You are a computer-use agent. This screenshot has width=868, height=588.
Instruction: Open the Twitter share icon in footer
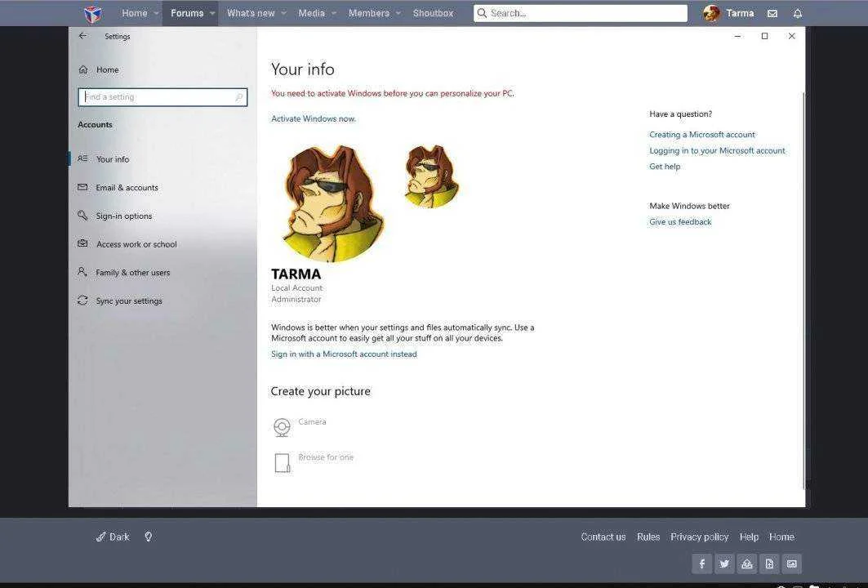point(724,563)
